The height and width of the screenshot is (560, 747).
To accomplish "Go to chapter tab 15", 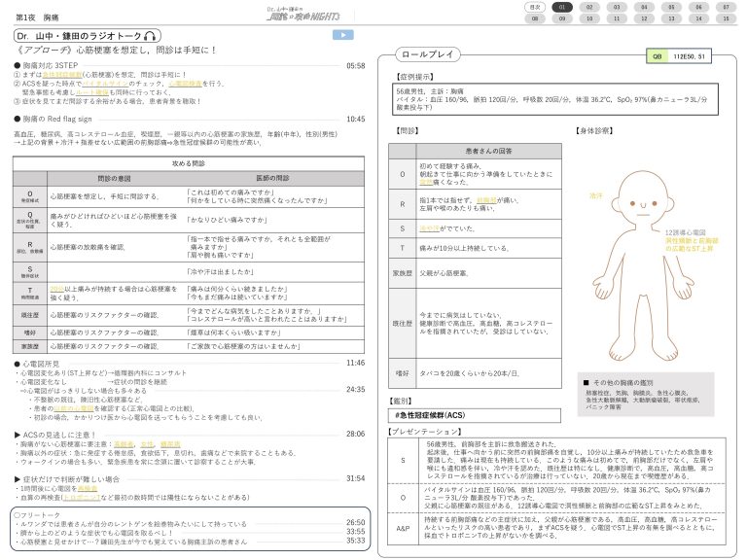I will (726, 18).
